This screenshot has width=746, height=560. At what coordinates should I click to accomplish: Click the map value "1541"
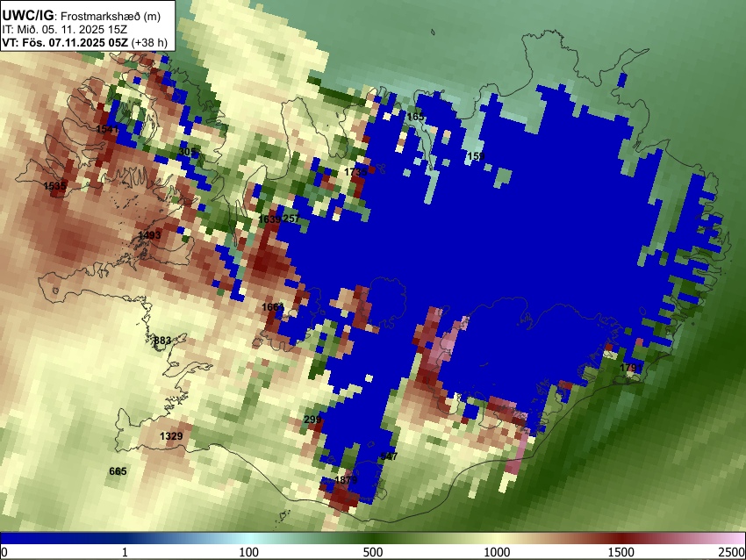(x=107, y=129)
